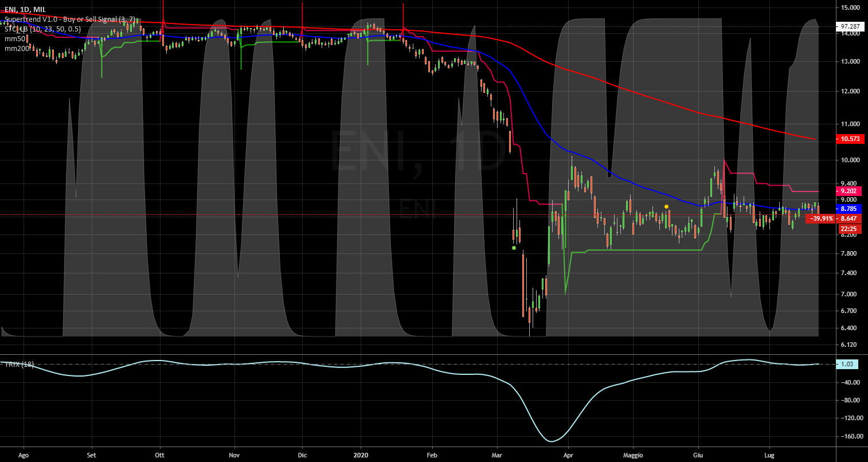
Task: Click the Nov label on time axis
Action: 234,456
